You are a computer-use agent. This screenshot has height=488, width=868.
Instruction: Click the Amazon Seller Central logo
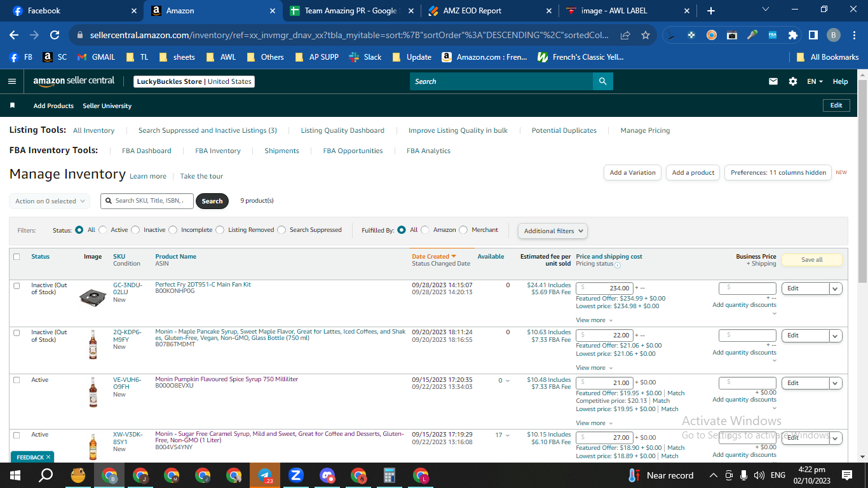74,81
